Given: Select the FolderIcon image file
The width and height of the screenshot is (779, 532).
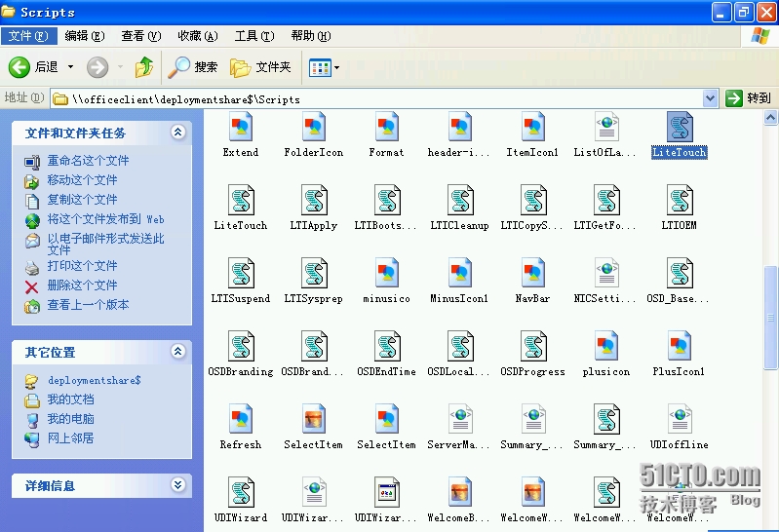Looking at the screenshot, I should click(314, 134).
